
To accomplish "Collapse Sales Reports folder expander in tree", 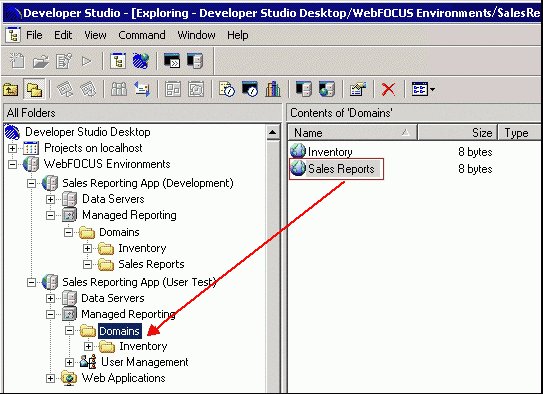I will pyautogui.click(x=87, y=265).
